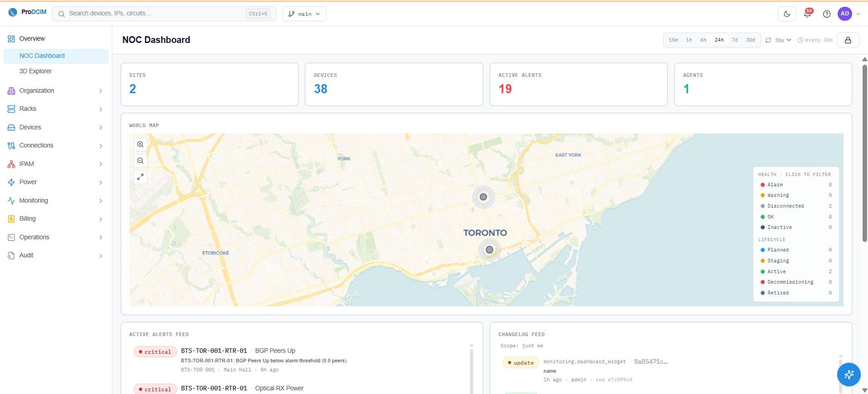This screenshot has width=868, height=394.
Task: Select the 6h time range
Action: pos(703,40)
